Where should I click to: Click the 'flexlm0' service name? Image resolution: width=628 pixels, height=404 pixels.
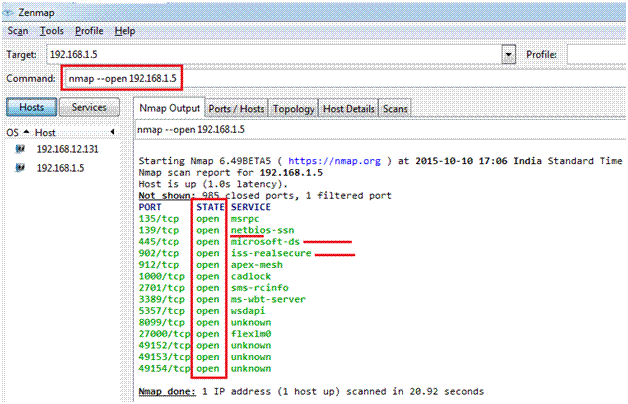tap(251, 334)
